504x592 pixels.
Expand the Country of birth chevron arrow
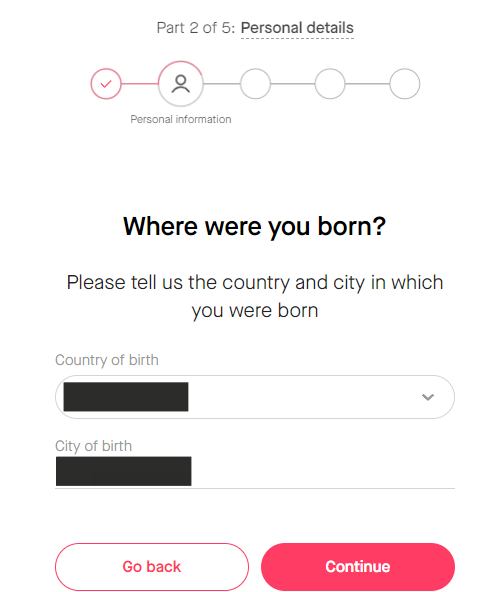coord(428,397)
